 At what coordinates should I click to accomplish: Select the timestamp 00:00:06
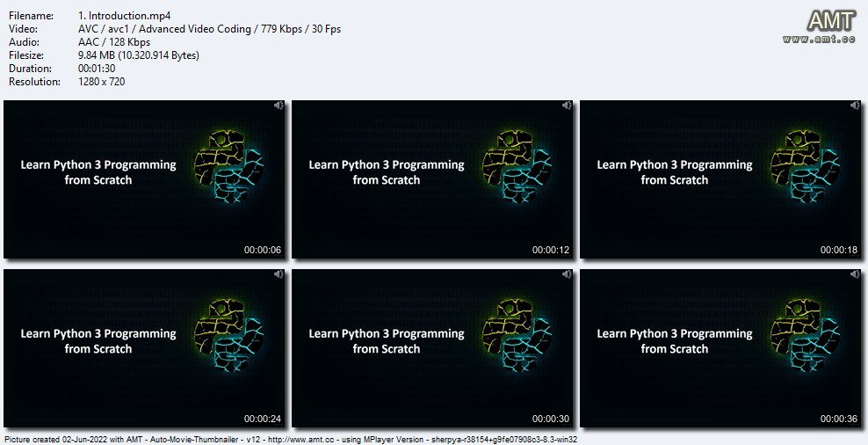point(263,250)
